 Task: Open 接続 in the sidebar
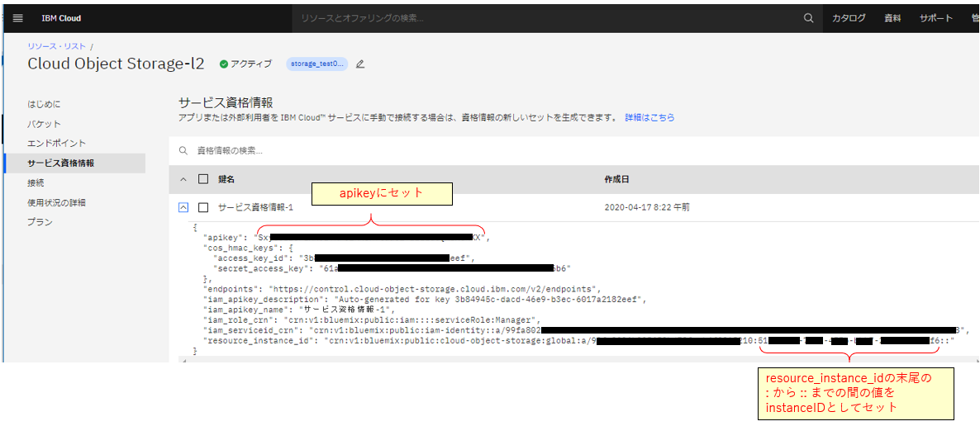[x=36, y=183]
